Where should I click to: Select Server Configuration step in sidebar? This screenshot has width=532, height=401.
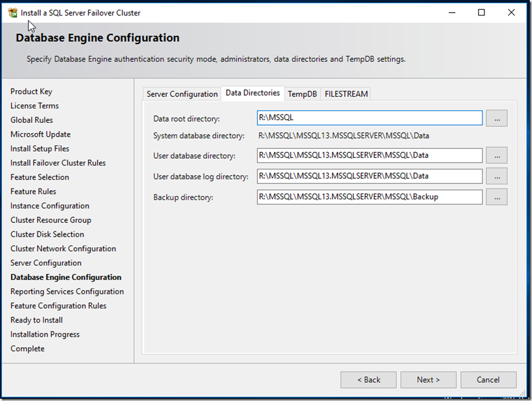tap(46, 263)
